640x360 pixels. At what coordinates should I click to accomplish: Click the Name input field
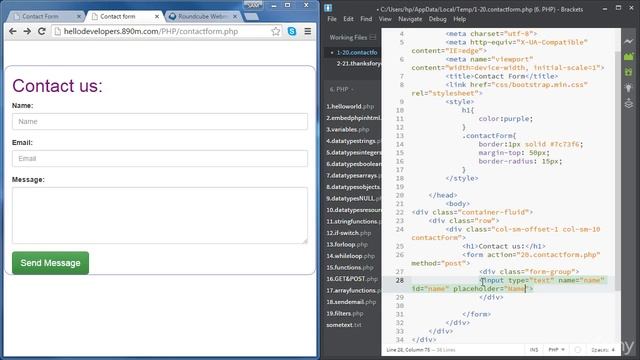pos(160,122)
